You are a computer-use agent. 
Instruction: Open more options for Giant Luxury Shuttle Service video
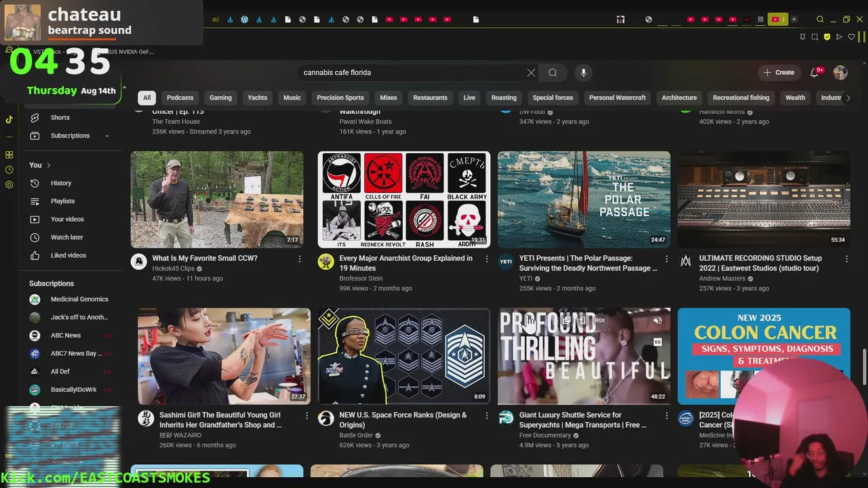(667, 415)
